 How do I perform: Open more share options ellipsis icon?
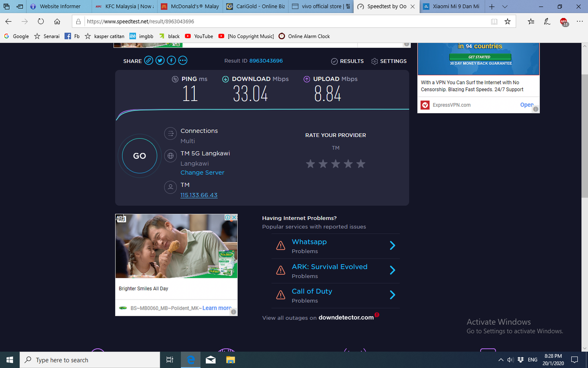(x=182, y=61)
